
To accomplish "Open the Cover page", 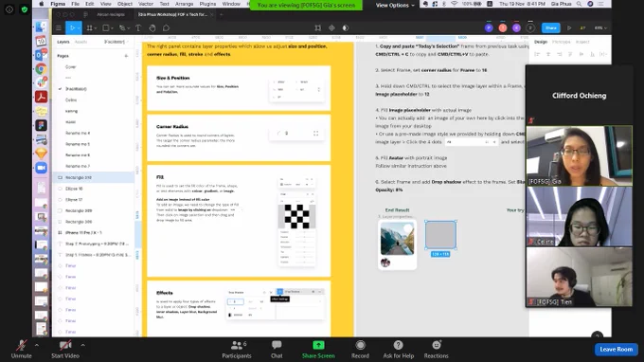I will pyautogui.click(x=71, y=66).
